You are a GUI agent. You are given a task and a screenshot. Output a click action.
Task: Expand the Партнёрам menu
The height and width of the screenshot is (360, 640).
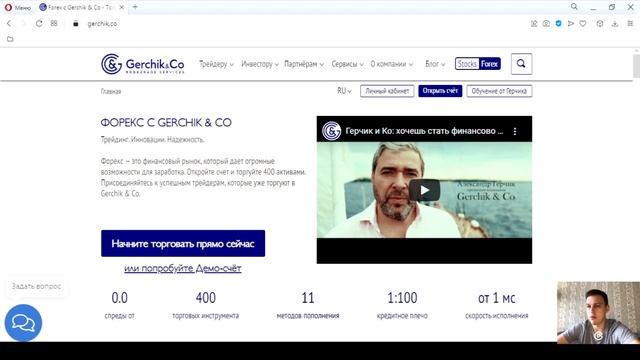[304, 64]
